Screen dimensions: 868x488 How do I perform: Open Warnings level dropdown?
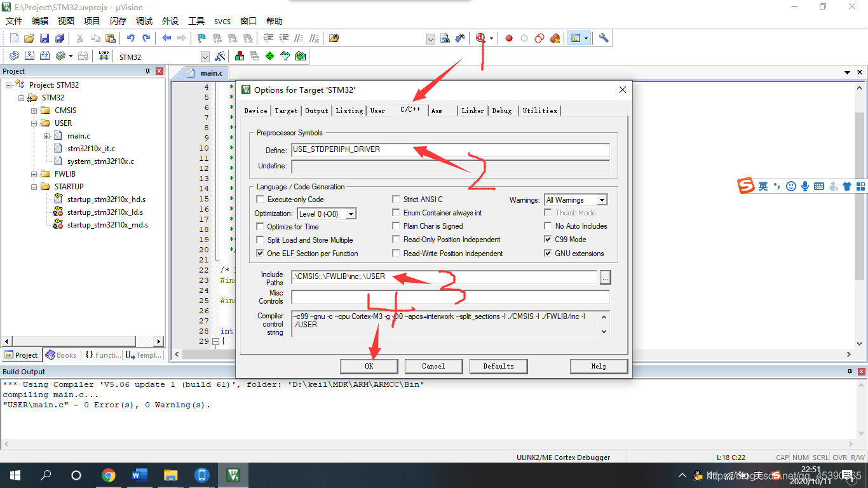click(x=602, y=200)
